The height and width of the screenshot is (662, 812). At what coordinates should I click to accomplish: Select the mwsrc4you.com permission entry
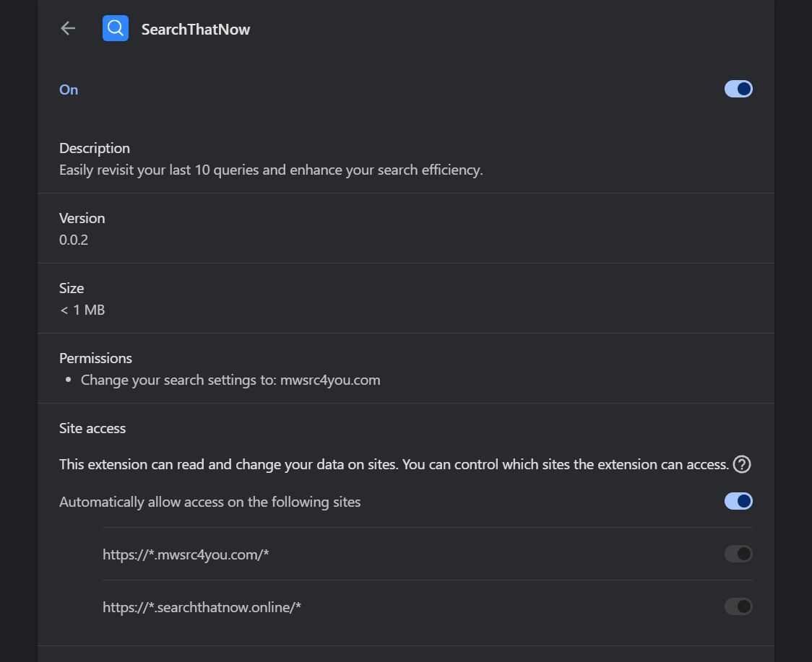tap(230, 380)
